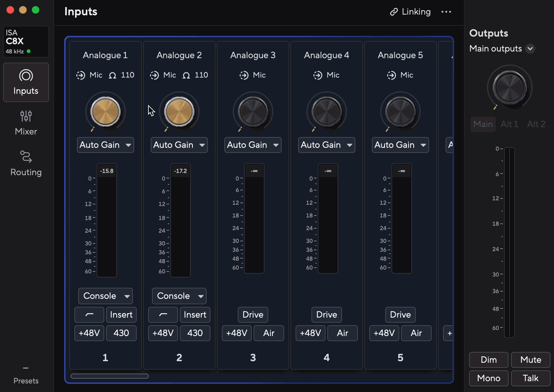
Task: Click the Mono button
Action: (x=489, y=378)
